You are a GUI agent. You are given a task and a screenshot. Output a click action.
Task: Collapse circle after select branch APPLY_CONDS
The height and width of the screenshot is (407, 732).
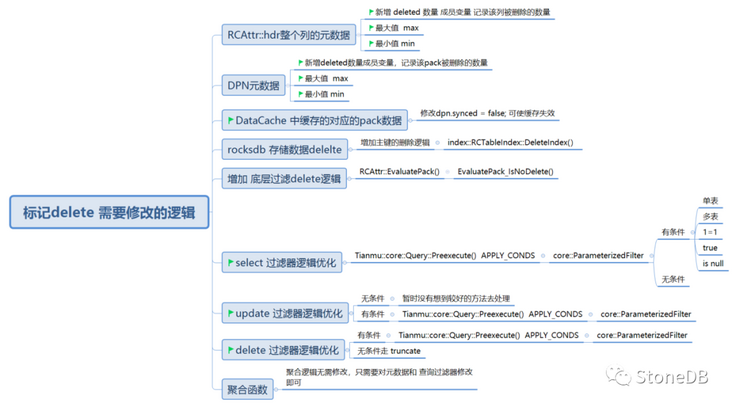pos(543,256)
